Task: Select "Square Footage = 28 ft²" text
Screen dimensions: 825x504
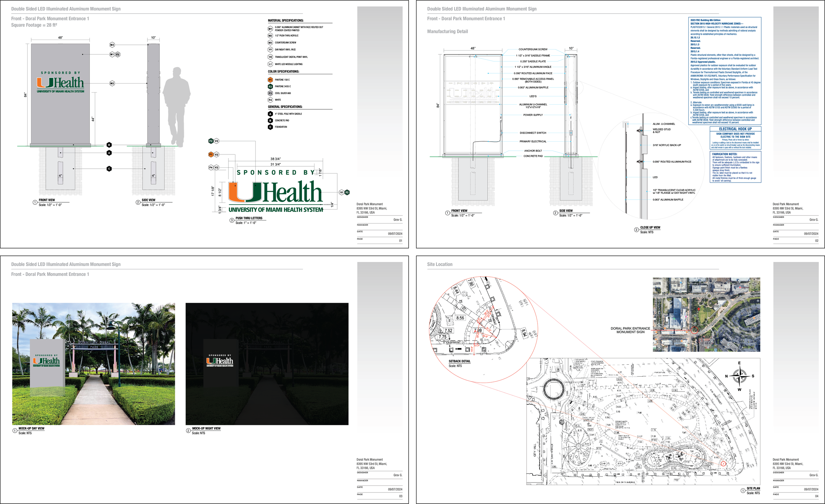Action: pos(34,25)
